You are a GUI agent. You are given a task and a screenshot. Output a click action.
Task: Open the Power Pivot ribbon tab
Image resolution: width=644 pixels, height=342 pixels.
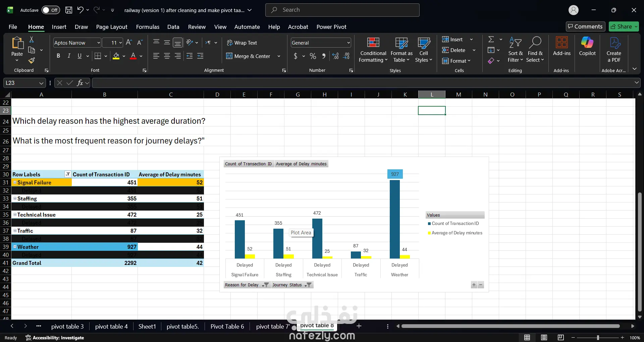331,27
